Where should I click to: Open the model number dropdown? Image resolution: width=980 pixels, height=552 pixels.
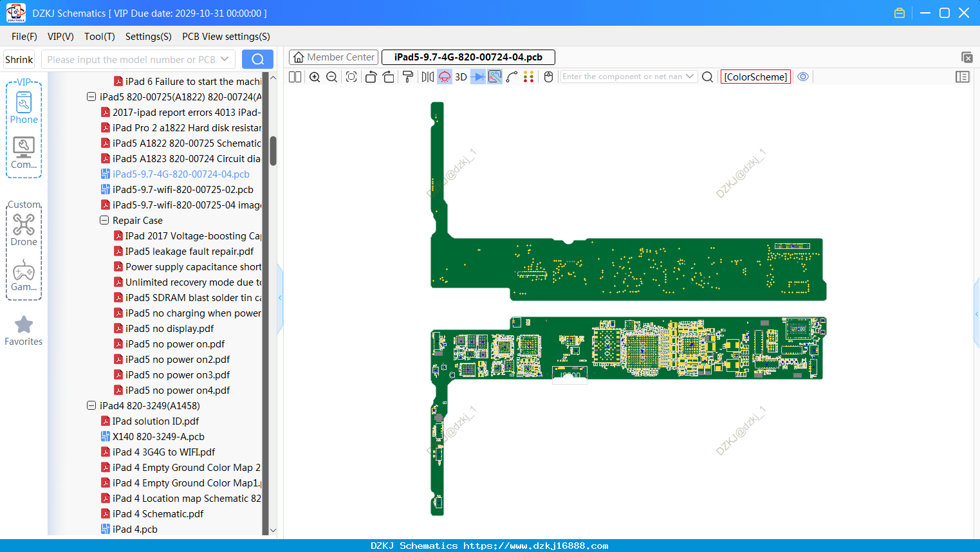225,59
